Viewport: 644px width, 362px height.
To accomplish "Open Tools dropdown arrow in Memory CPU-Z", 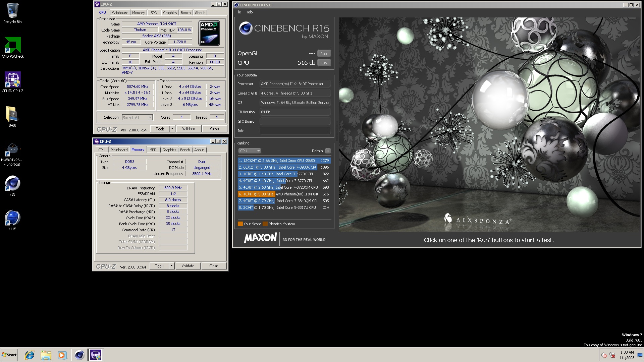I will (171, 266).
